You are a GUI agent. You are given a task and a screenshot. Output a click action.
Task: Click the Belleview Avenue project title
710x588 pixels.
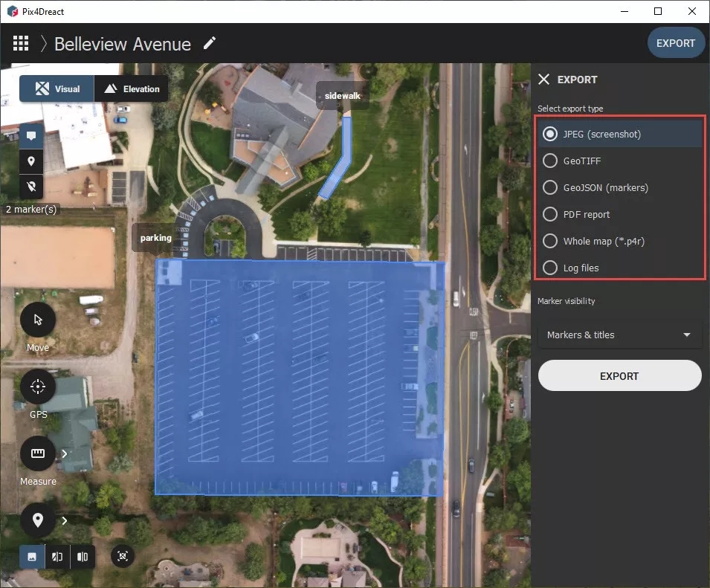click(x=123, y=44)
